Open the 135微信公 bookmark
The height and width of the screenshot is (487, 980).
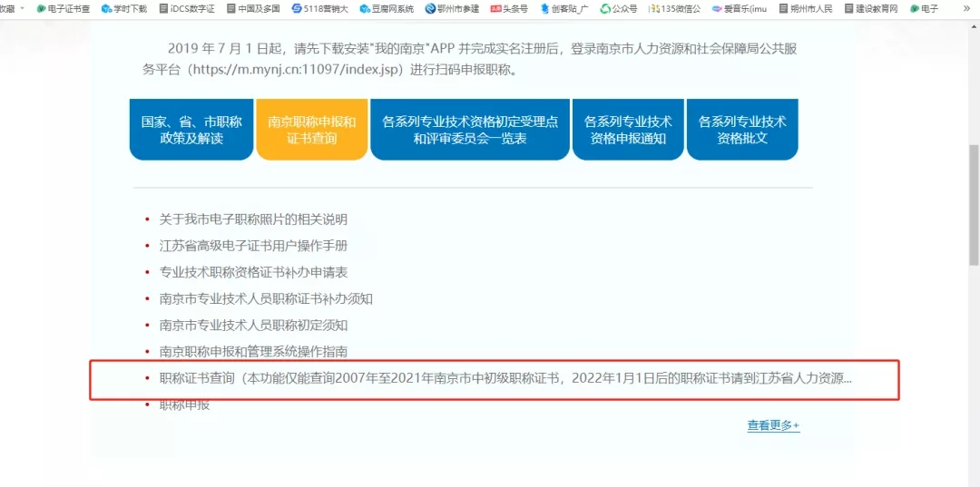coord(674,9)
